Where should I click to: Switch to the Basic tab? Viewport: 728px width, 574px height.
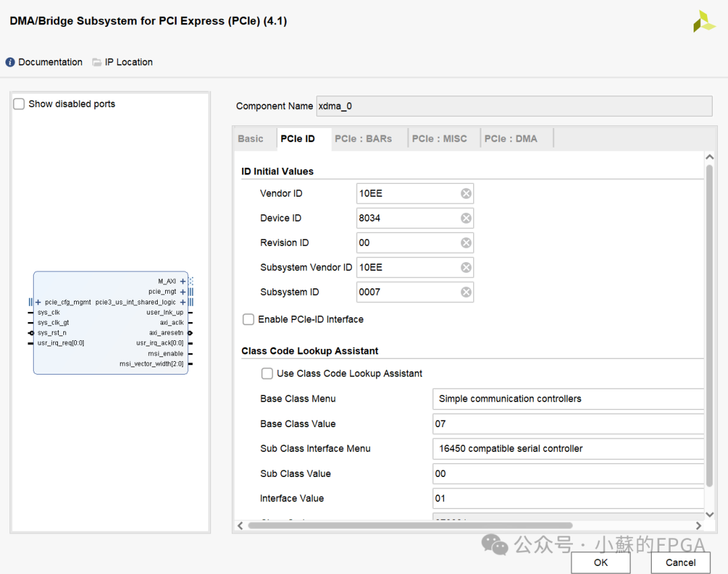(x=251, y=139)
